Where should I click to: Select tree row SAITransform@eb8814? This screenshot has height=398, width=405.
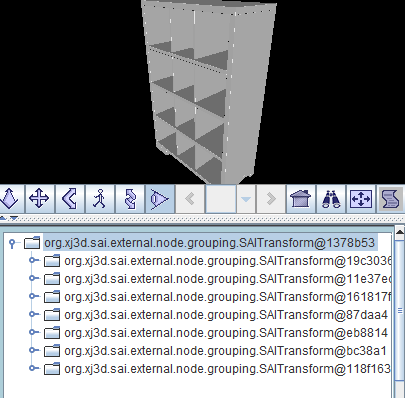click(x=226, y=333)
